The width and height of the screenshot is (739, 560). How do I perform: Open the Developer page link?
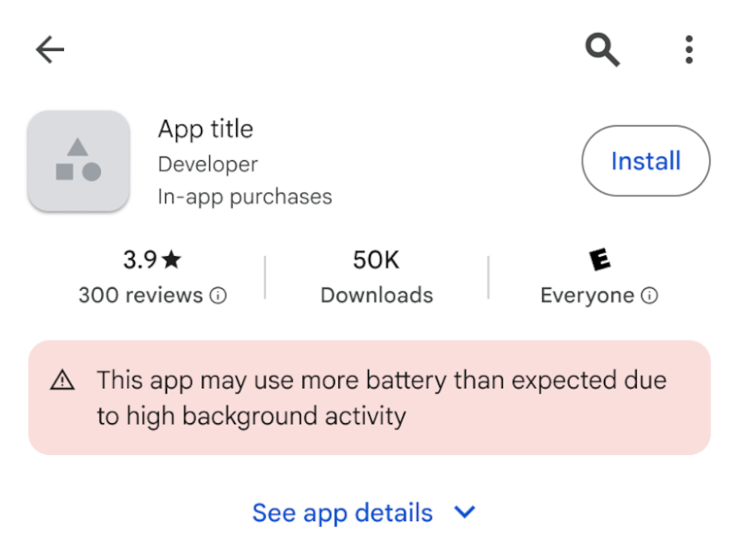pyautogui.click(x=208, y=164)
